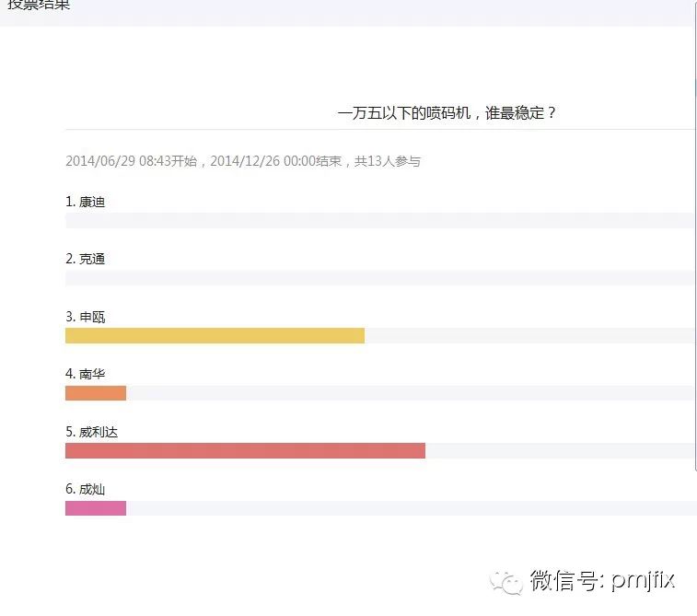This screenshot has height=616, width=697.
Task: Click the empty result bar under 克通
Action: point(379,278)
